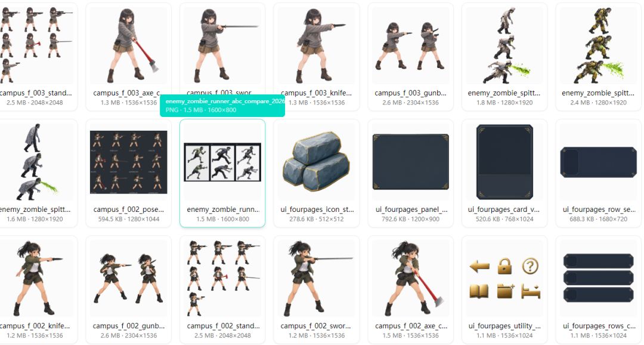Viewport: 644px width, 345px height.
Task: Click the '594.5 KB · 1280×1044' size text
Action: tap(129, 219)
